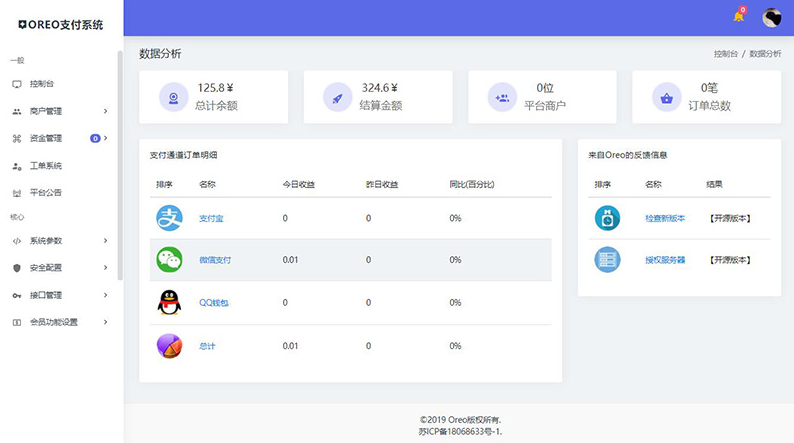Image resolution: width=794 pixels, height=443 pixels.
Task: Click the 授权服务器 link
Action: coord(665,260)
